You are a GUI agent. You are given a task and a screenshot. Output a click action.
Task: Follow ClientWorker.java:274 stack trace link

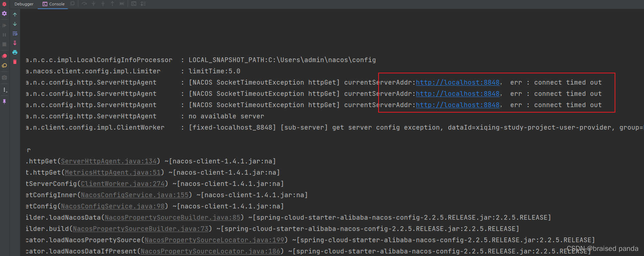123,184
